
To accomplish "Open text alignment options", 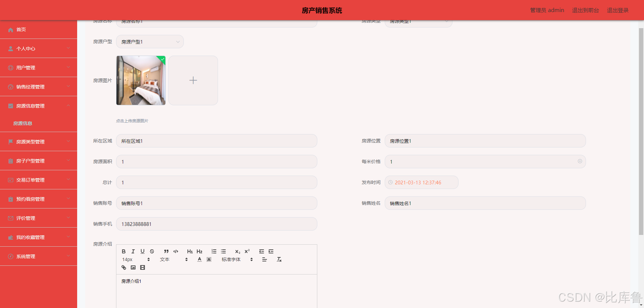I will pos(265,259).
